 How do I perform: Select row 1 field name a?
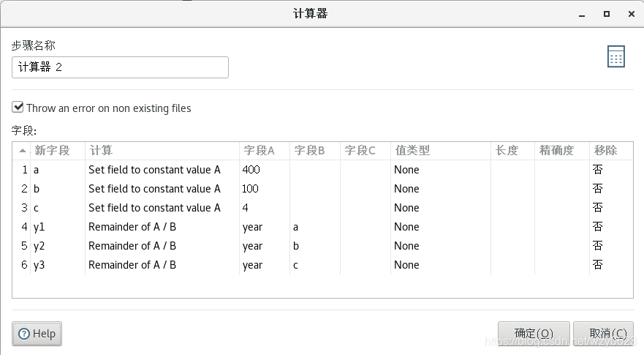pyautogui.click(x=36, y=170)
